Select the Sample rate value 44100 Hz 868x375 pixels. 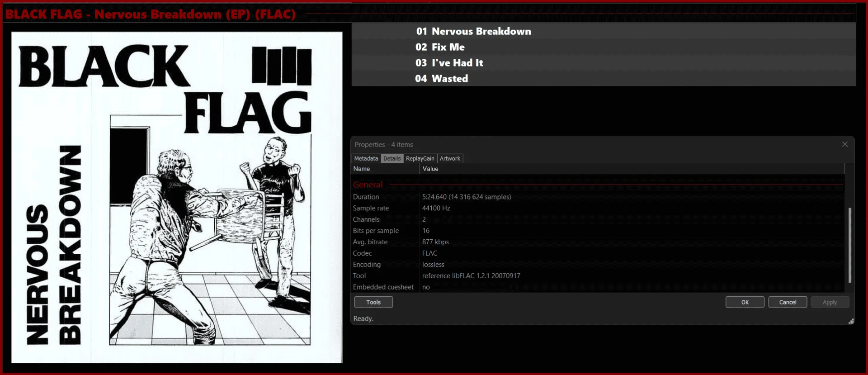pyautogui.click(x=436, y=208)
